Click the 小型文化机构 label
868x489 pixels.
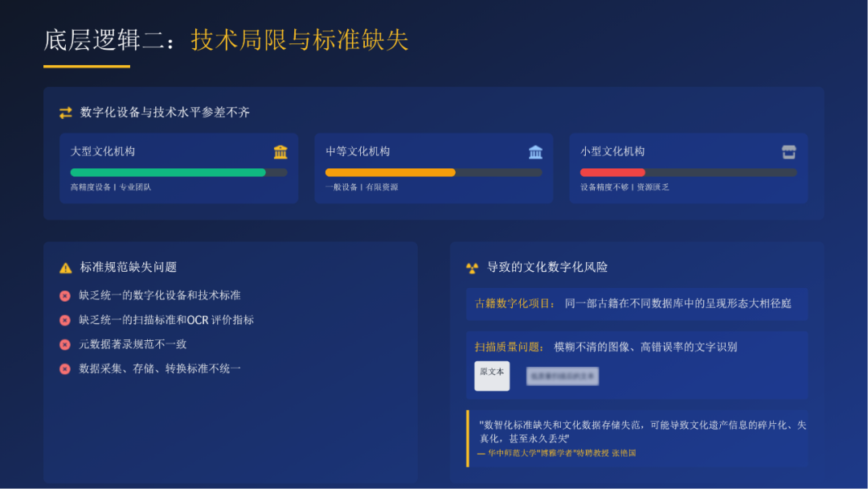coord(612,151)
